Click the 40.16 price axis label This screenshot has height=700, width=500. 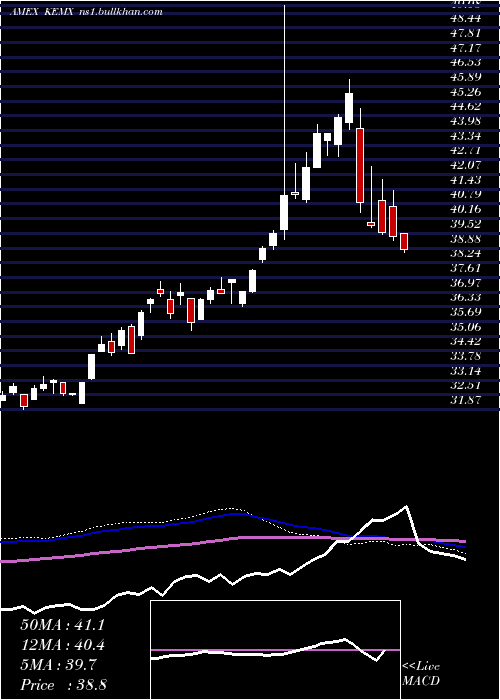[466, 209]
